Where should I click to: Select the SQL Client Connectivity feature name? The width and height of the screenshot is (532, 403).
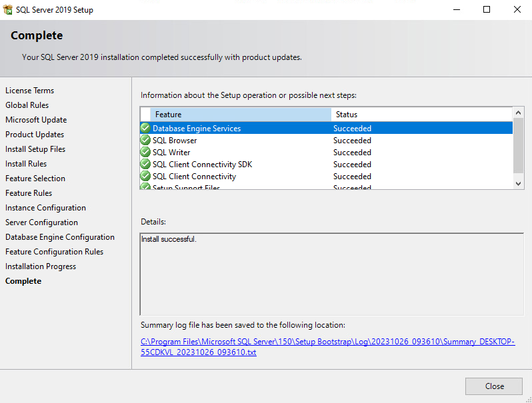pos(194,177)
